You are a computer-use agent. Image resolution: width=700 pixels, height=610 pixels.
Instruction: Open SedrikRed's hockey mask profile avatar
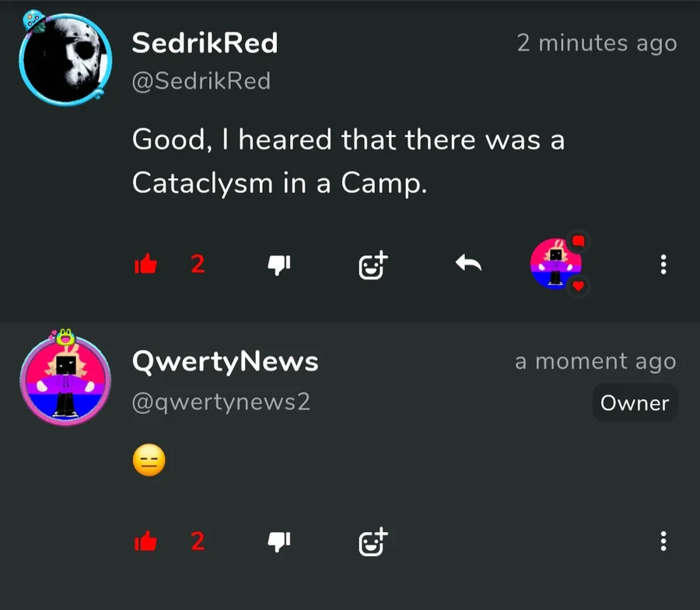pyautogui.click(x=65, y=59)
